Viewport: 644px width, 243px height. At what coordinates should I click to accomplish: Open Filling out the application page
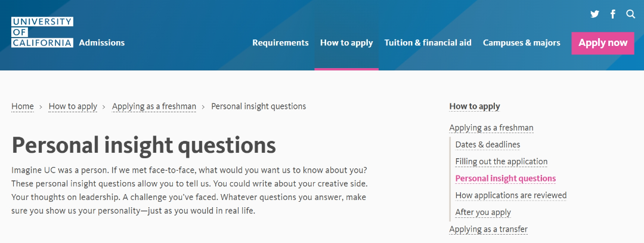pos(501,161)
